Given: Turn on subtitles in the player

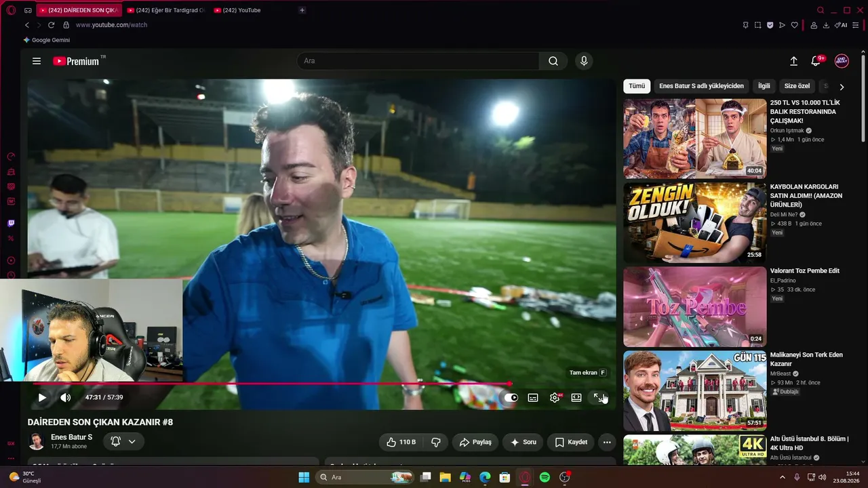Looking at the screenshot, I should [533, 398].
